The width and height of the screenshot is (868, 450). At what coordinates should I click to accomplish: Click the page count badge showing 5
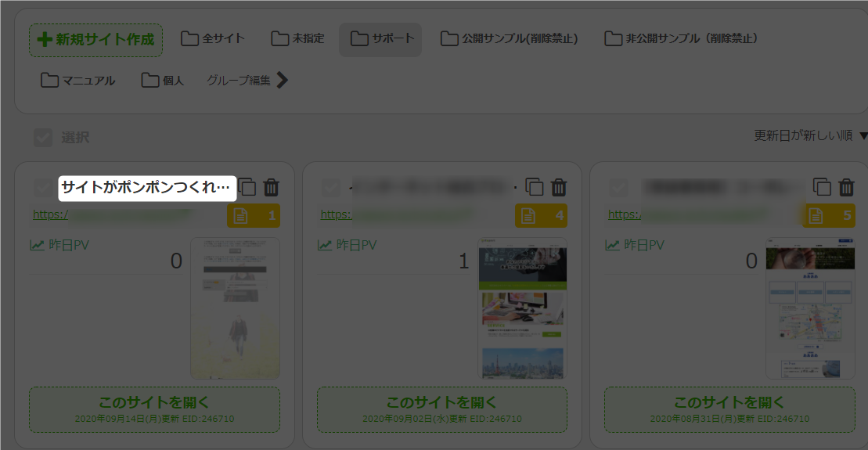click(829, 216)
